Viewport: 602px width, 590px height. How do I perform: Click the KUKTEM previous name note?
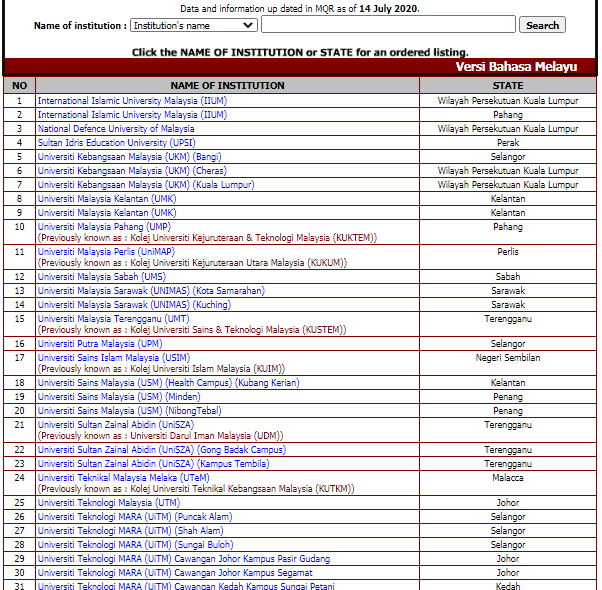coord(207,238)
